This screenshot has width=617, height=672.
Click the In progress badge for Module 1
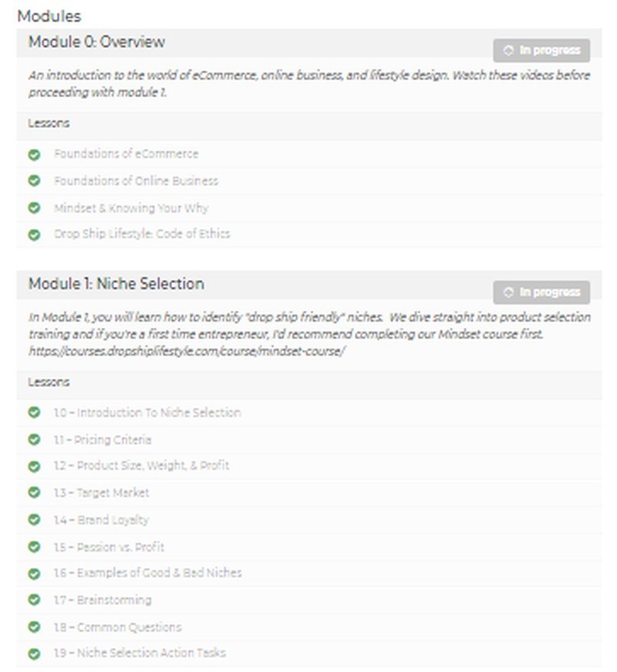(x=541, y=292)
